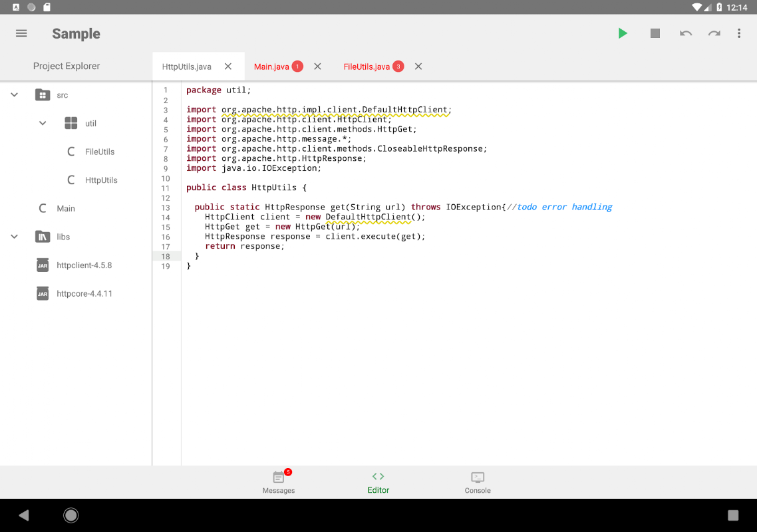The height and width of the screenshot is (532, 757).
Task: Stop execution with the square stop icon
Action: tap(655, 33)
